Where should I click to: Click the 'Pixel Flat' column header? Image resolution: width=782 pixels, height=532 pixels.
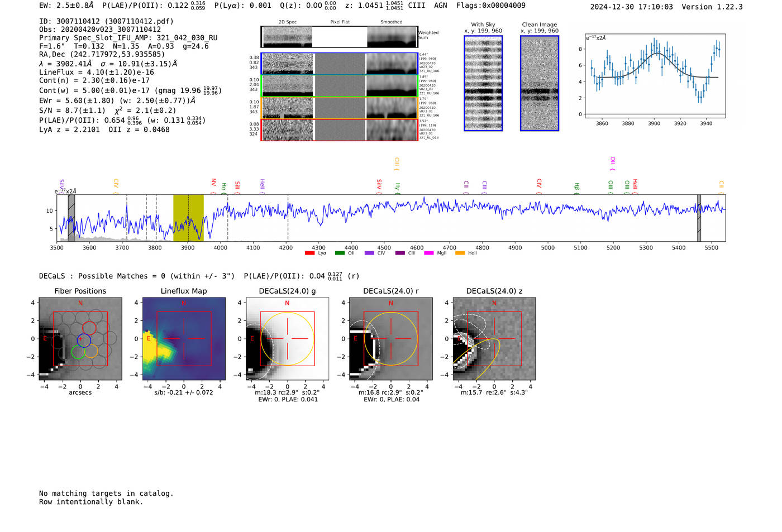pos(340,22)
